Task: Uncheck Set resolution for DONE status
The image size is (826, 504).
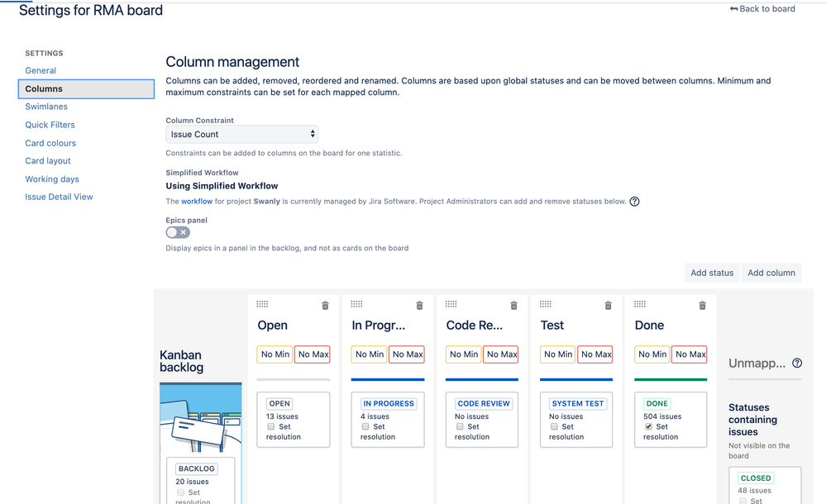Action: click(648, 426)
